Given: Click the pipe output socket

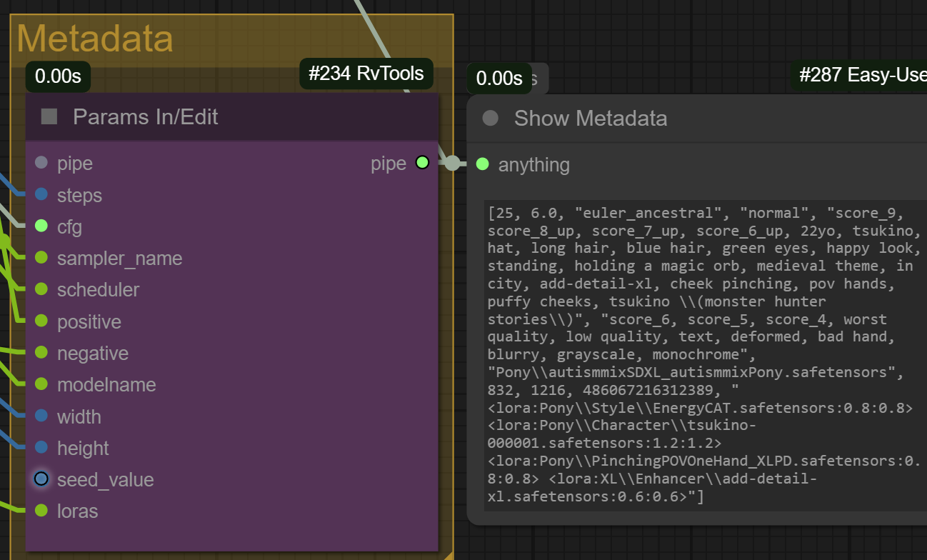Looking at the screenshot, I should (422, 162).
